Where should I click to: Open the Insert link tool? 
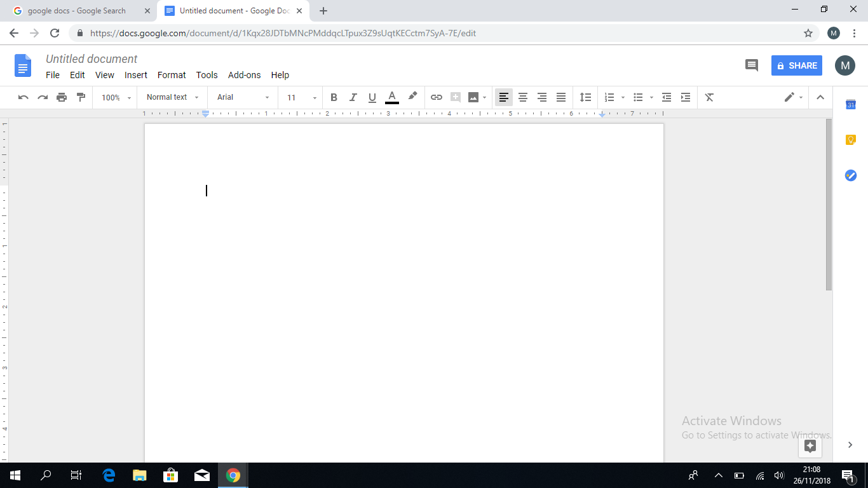pyautogui.click(x=437, y=97)
